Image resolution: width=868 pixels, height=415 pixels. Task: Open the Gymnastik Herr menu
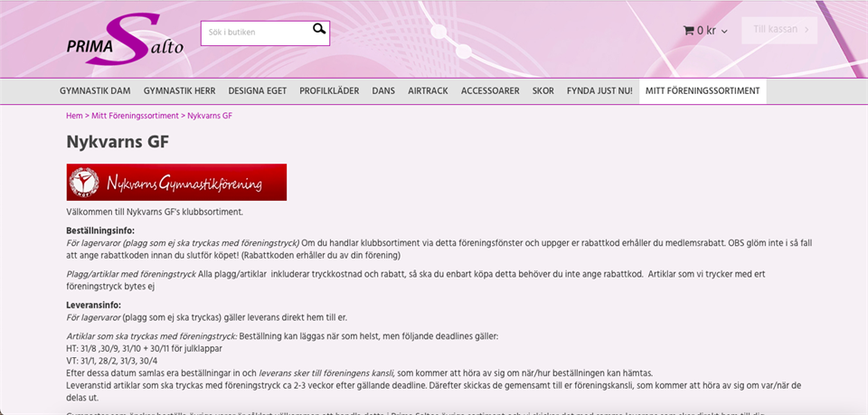[x=179, y=91]
